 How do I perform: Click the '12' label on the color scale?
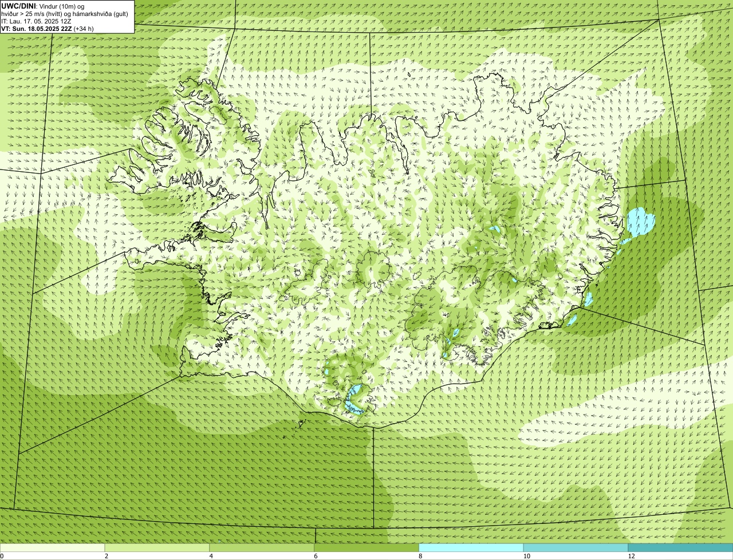(631, 556)
